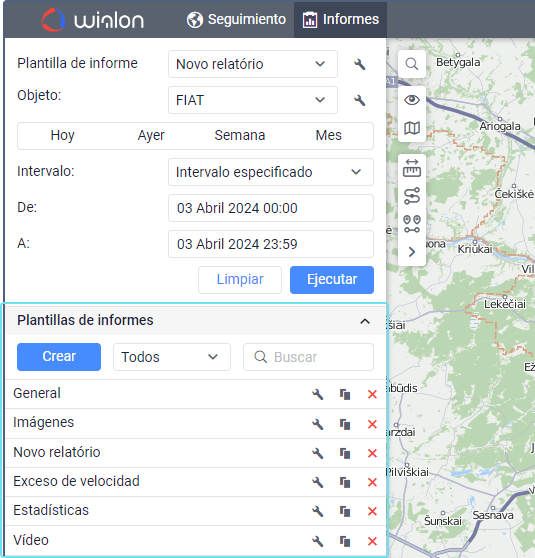Toggle the map visibility eye icon
The width and height of the screenshot is (535, 558).
tap(412, 100)
